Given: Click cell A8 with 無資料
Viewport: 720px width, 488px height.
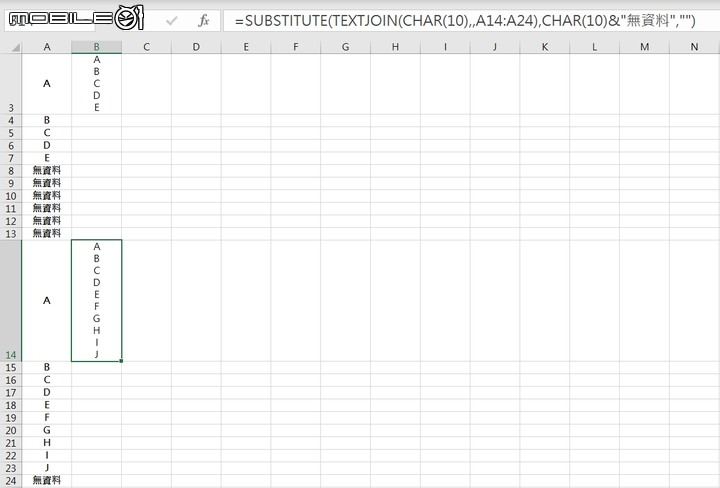Looking at the screenshot, I should (x=47, y=171).
